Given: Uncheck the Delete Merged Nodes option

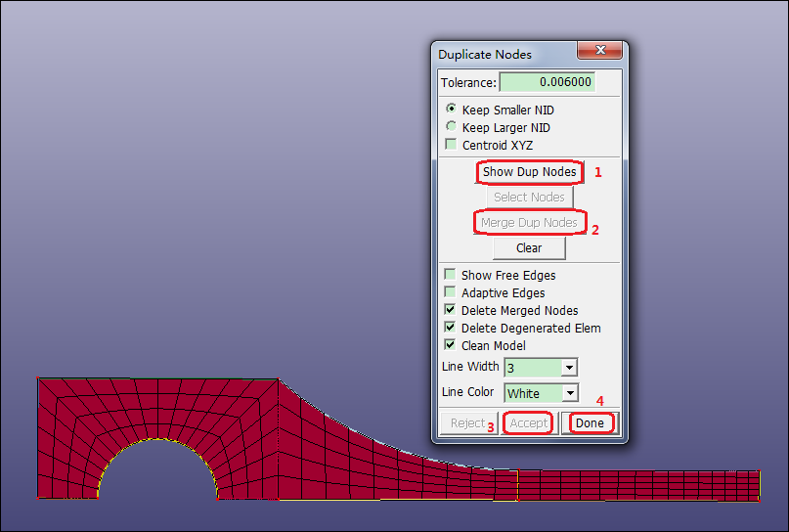Looking at the screenshot, I should point(451,311).
